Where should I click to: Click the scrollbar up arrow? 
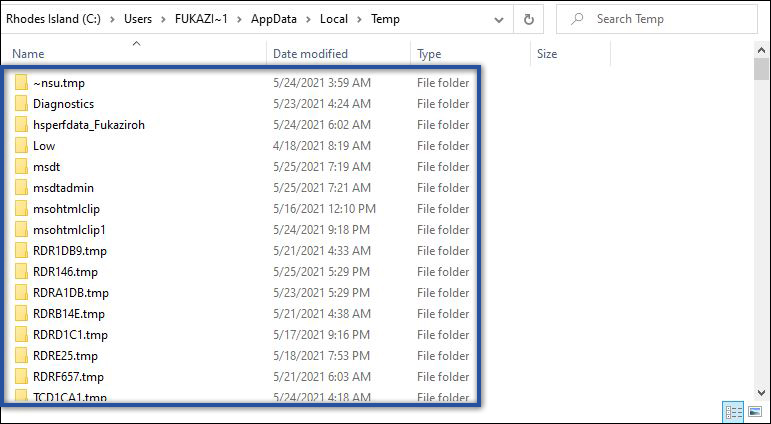click(761, 50)
